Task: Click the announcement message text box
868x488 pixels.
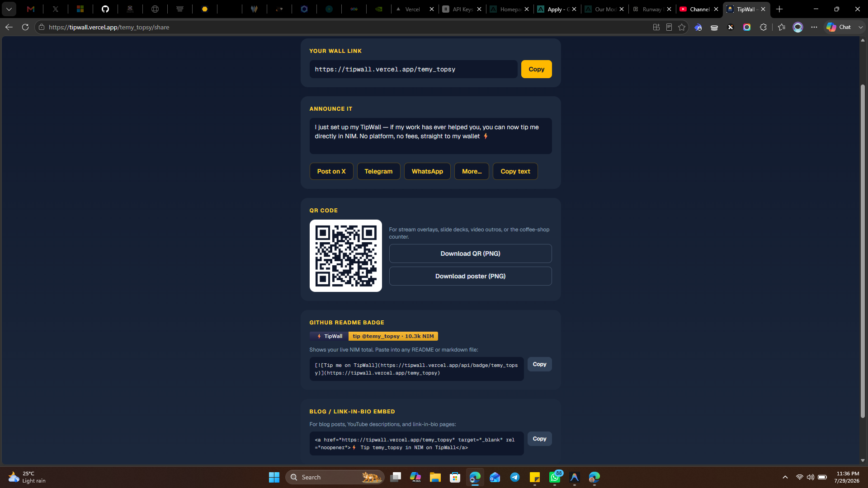Action: click(x=430, y=136)
